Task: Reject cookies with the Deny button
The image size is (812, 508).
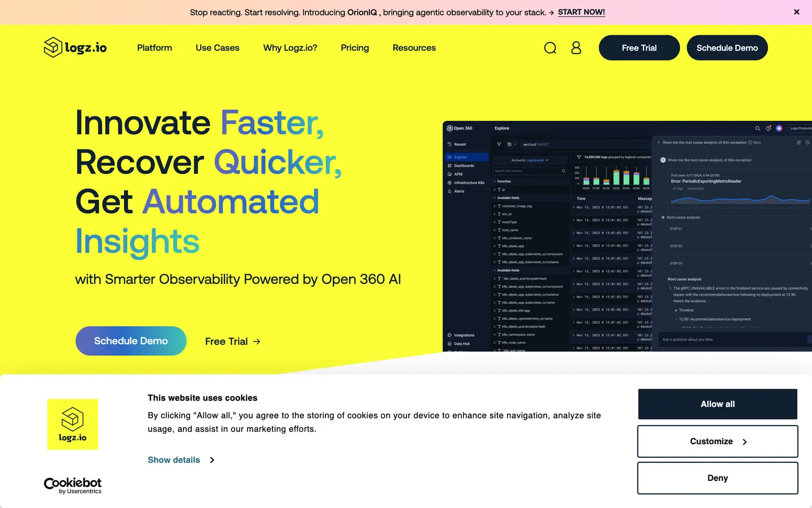Action: tap(718, 478)
